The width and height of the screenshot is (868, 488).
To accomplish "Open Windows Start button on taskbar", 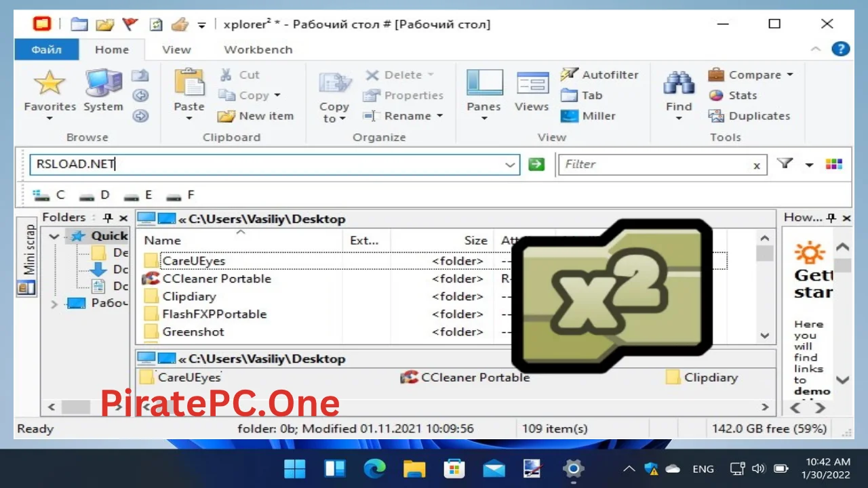I will coord(294,468).
